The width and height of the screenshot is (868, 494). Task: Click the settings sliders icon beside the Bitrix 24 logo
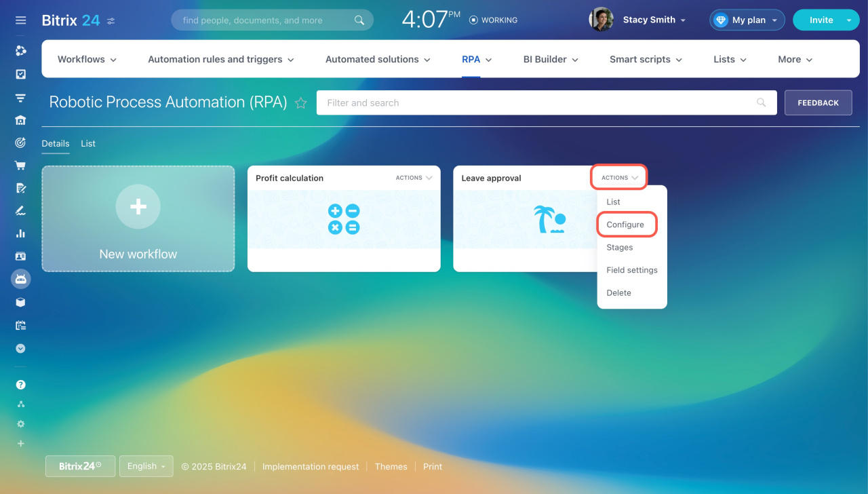point(111,21)
